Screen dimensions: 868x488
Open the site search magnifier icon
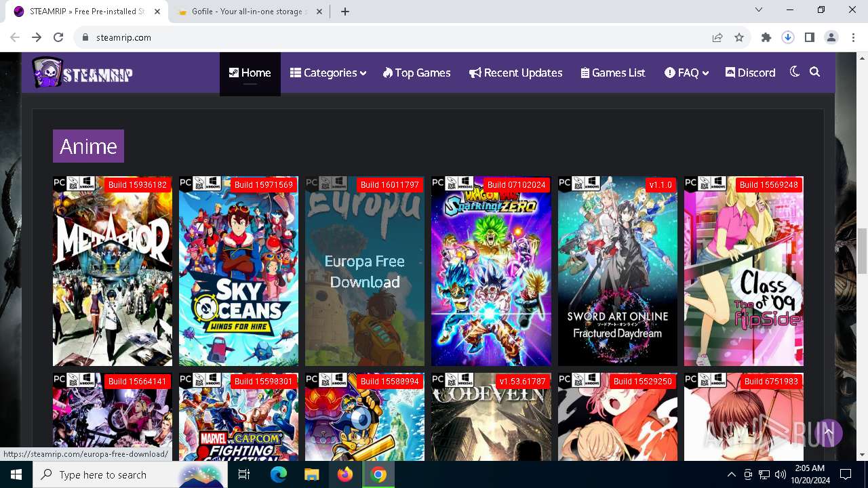(815, 72)
